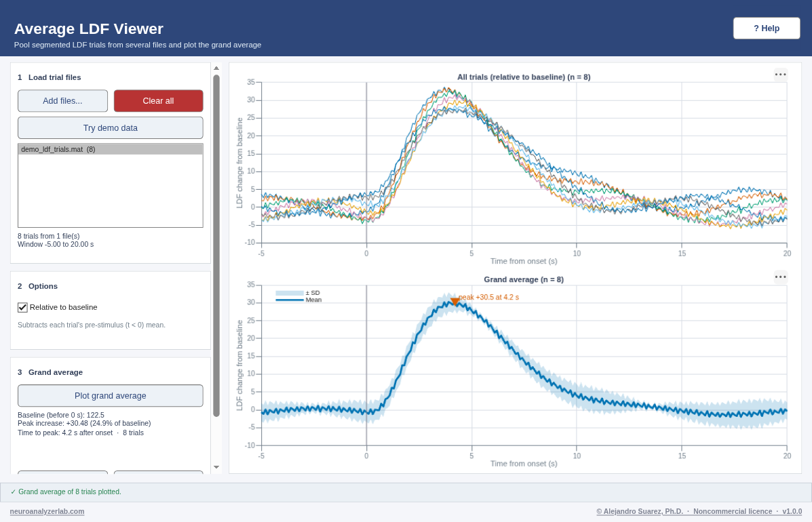Open the Alejandro Suarez licence footer link
This screenshot has height=522, width=812.
(699, 511)
